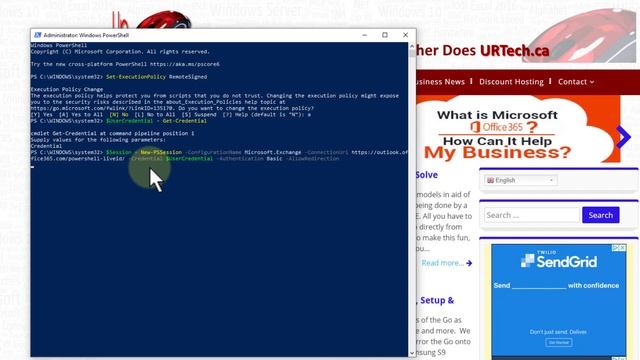Viewport: 640px width, 360px height.
Task: Click the Set-ExecutionPolicy command text
Action: click(x=136, y=77)
